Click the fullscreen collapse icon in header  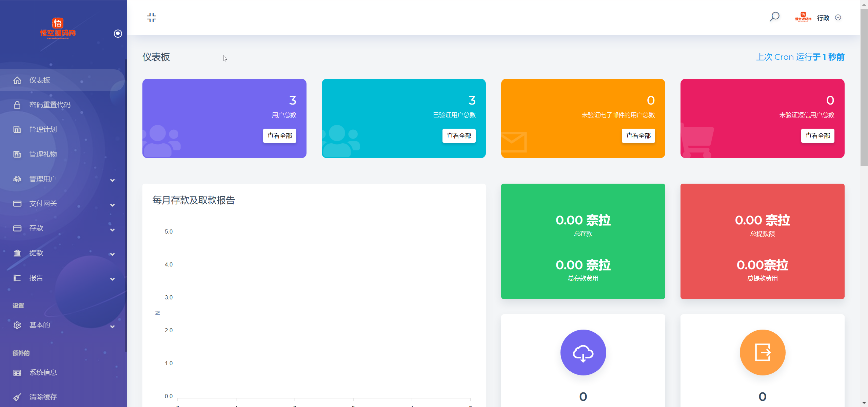click(x=152, y=17)
